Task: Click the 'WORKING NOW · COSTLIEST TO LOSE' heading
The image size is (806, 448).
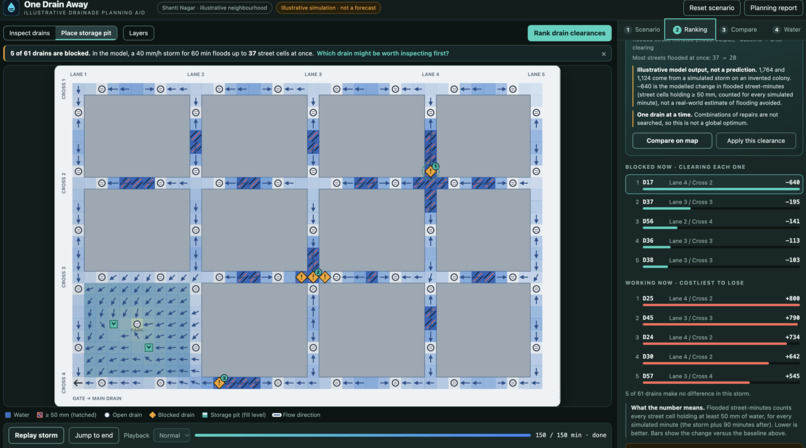Action: tap(684, 283)
